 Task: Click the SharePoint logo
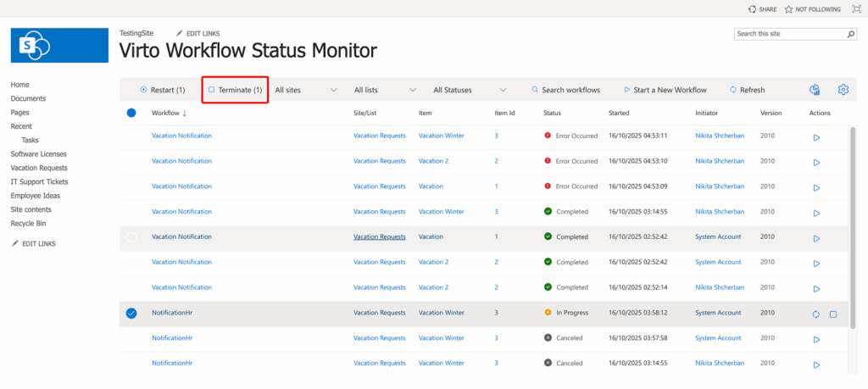point(59,46)
